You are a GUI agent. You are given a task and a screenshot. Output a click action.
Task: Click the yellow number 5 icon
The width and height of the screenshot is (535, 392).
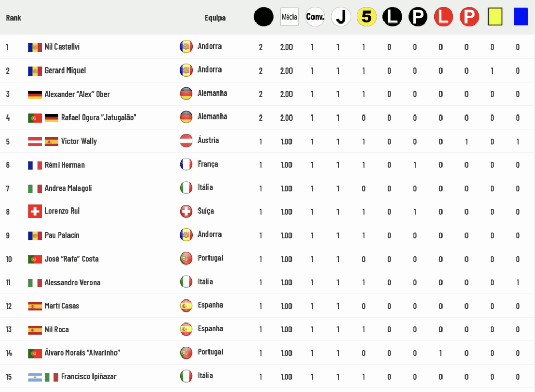pos(366,17)
